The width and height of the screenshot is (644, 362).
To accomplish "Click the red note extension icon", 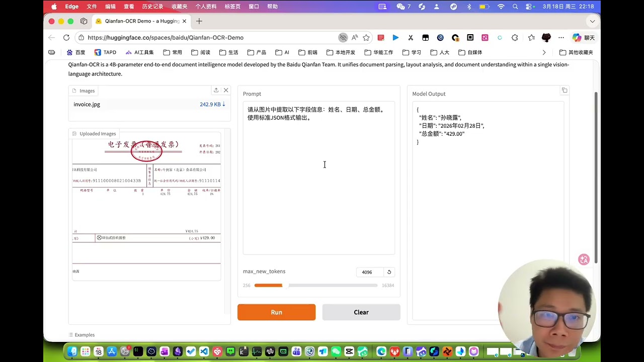I will 381,38.
